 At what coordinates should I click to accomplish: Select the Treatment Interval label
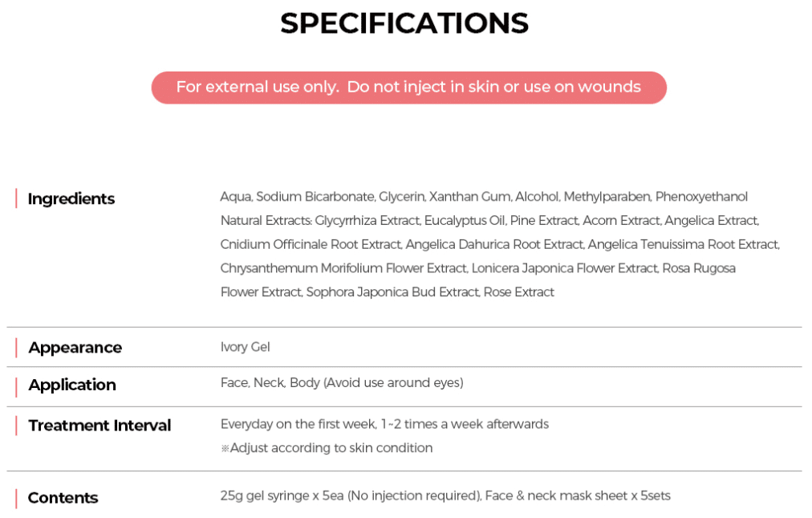tap(99, 425)
